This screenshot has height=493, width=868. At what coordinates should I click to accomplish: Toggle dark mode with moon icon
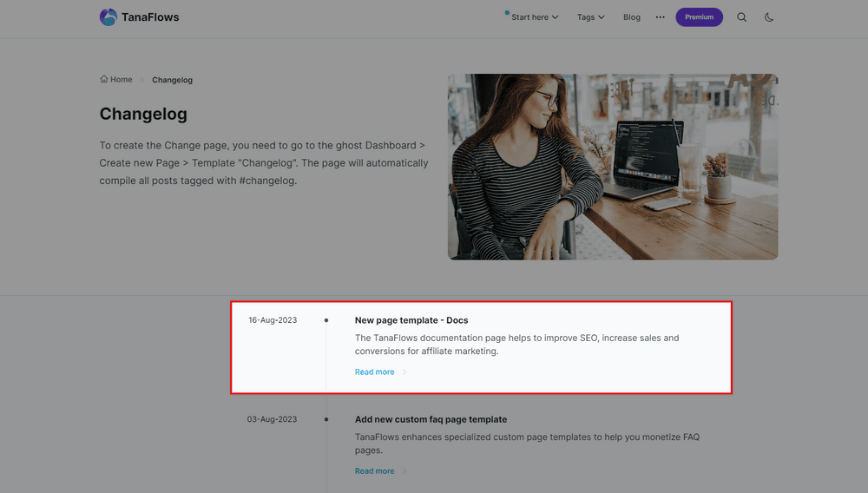(x=769, y=17)
